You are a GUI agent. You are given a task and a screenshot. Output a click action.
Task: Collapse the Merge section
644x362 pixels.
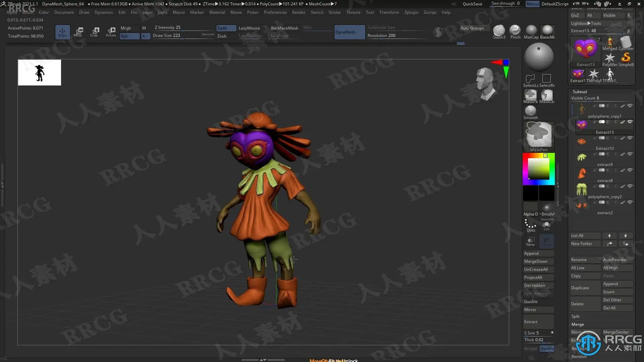(x=578, y=324)
